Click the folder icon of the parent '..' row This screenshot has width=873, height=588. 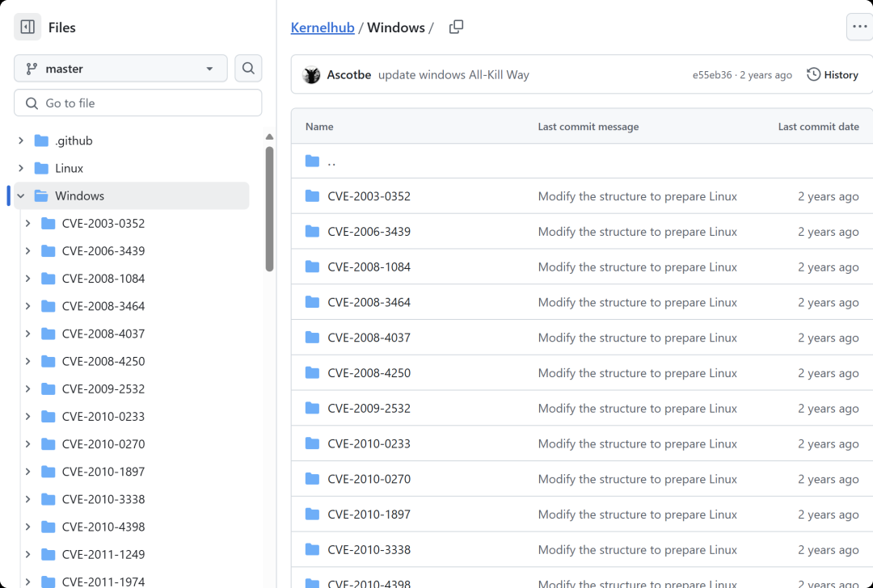pos(312,162)
